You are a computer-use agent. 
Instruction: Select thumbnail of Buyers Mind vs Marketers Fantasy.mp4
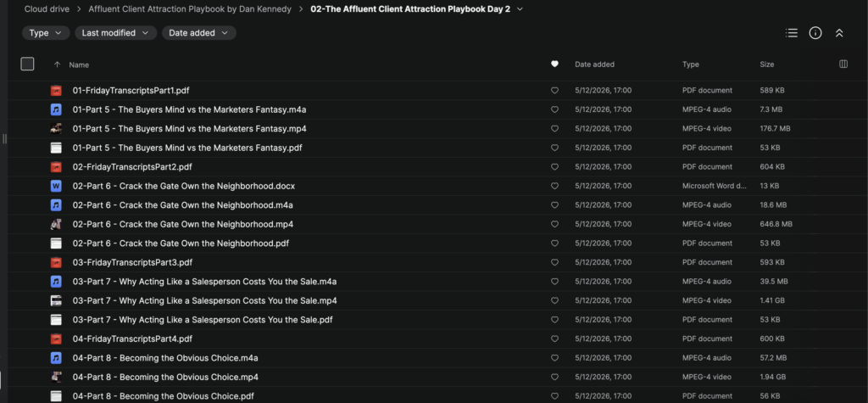click(56, 129)
